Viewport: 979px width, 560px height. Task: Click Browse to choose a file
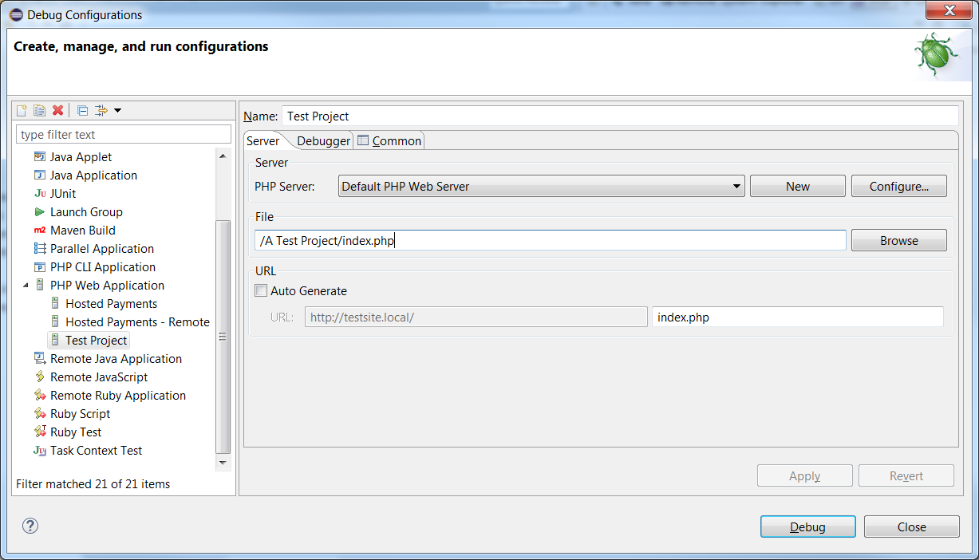coord(898,241)
